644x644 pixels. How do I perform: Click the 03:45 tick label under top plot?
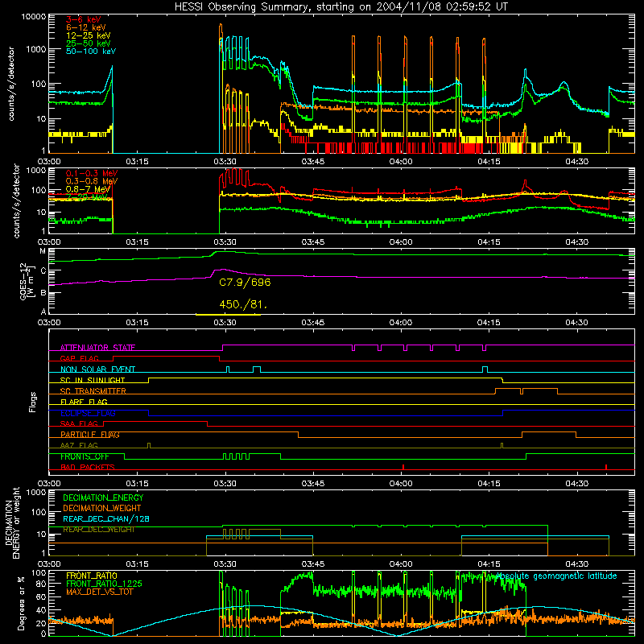(x=313, y=162)
